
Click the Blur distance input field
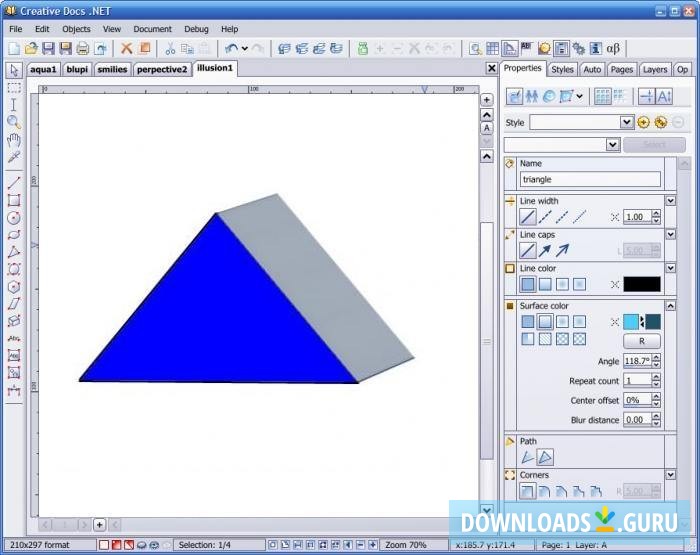coord(637,420)
